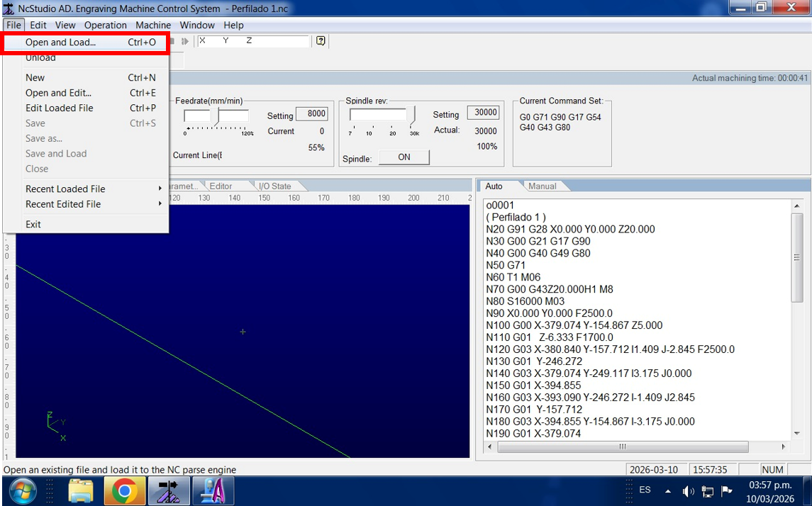Click the context help question-mark toolbar icon
This screenshot has height=506, width=812.
[x=321, y=41]
